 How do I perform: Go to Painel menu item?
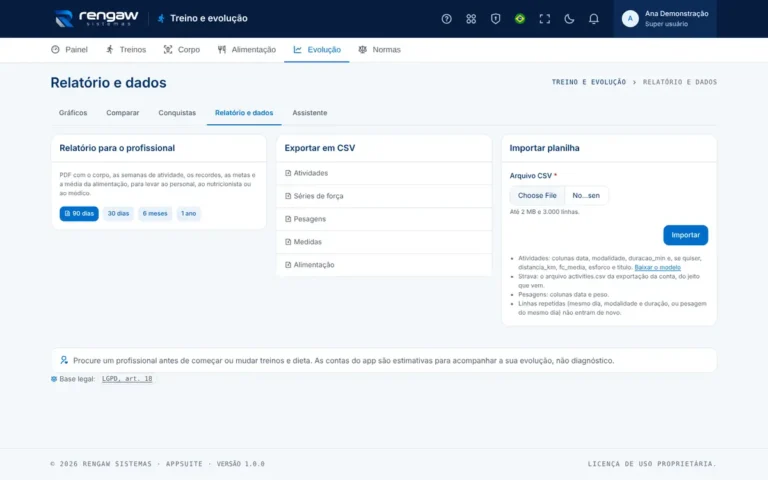[x=70, y=49]
